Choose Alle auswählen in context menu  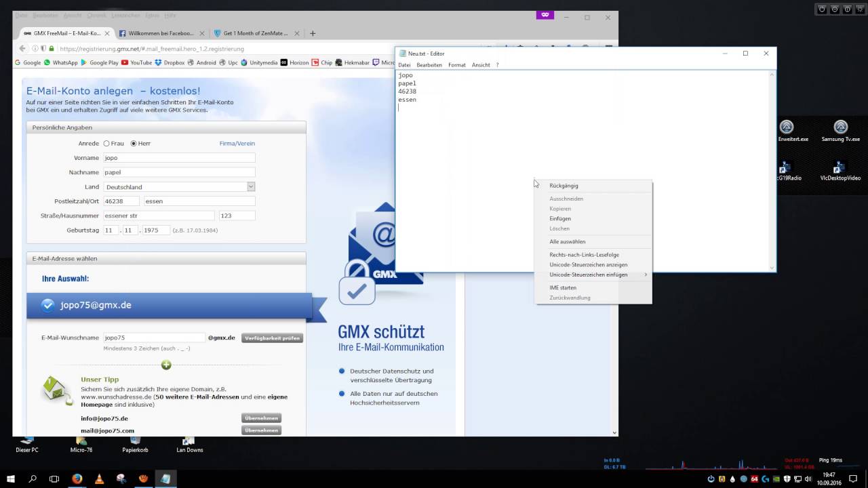[593, 242]
